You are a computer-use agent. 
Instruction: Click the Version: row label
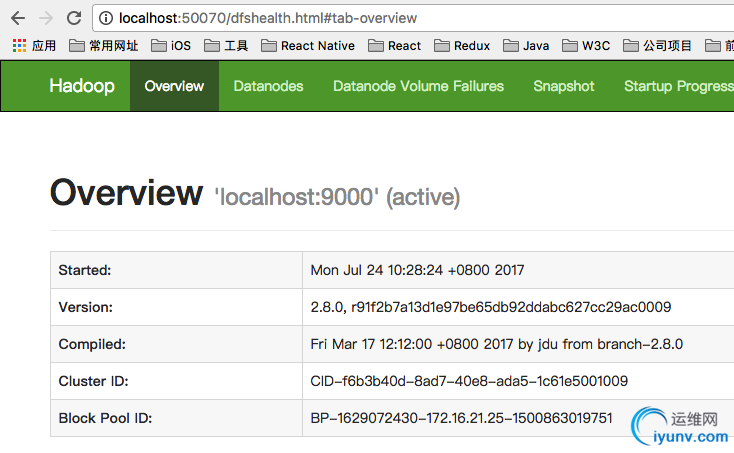coord(86,307)
